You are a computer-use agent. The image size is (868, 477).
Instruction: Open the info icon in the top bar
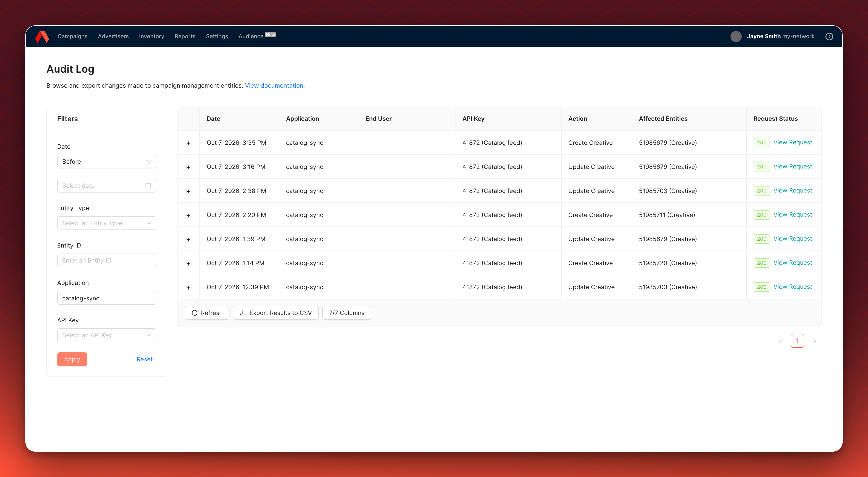(829, 36)
